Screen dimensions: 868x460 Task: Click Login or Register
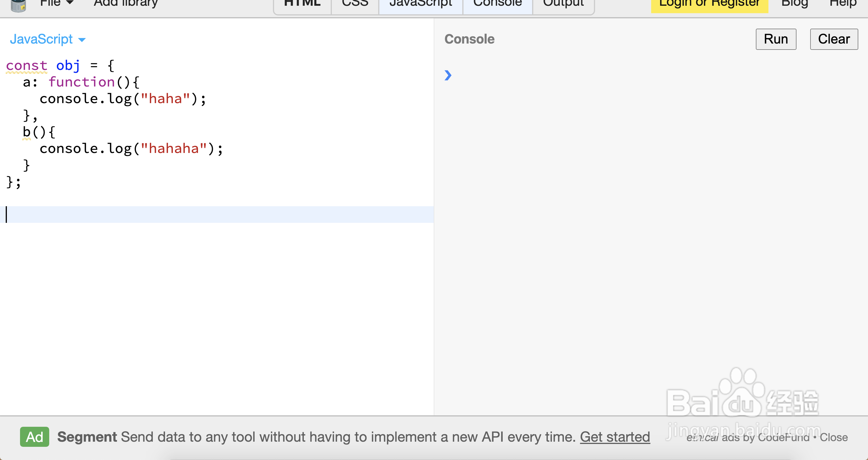point(709,4)
